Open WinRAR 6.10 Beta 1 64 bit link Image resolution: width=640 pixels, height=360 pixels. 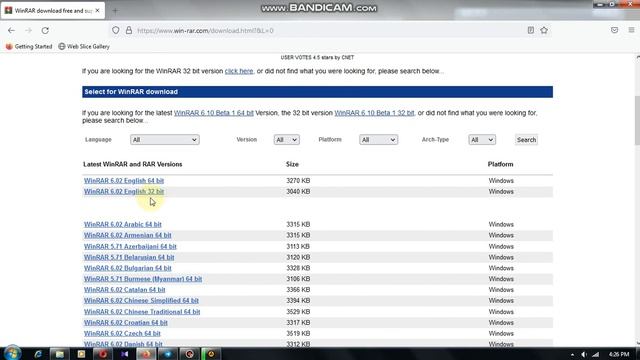pyautogui.click(x=213, y=113)
